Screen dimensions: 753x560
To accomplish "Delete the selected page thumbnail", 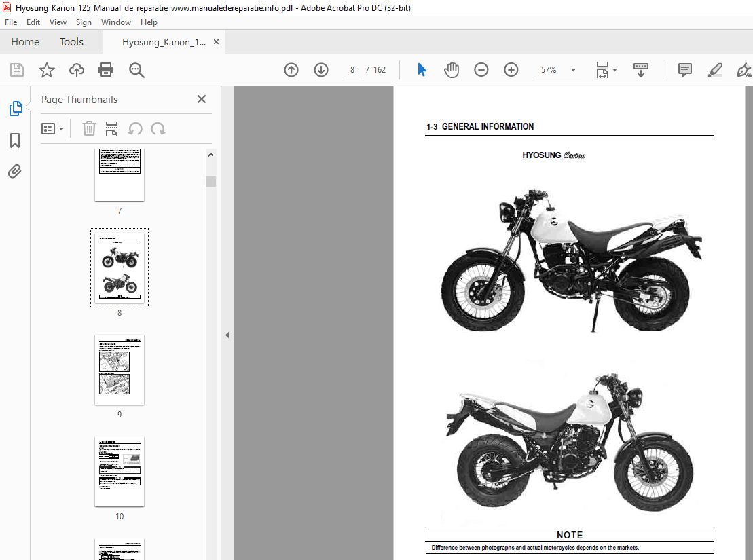I will [89, 128].
